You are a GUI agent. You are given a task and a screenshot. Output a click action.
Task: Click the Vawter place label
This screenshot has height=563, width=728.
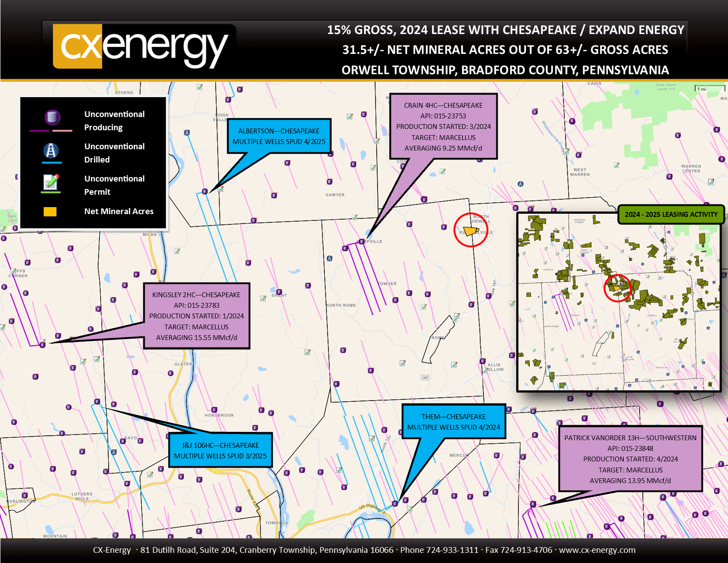335,195
